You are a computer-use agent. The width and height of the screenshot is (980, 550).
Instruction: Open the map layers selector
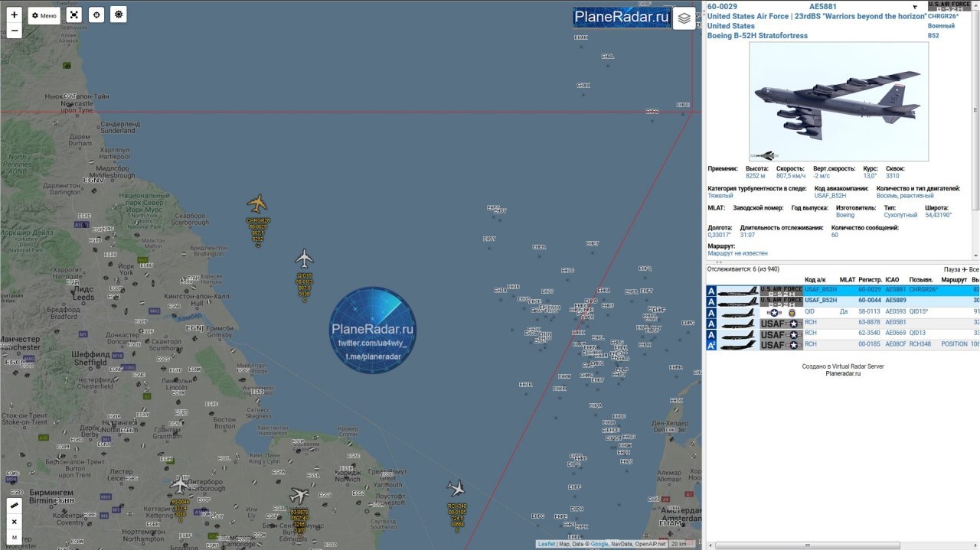pyautogui.click(x=684, y=18)
